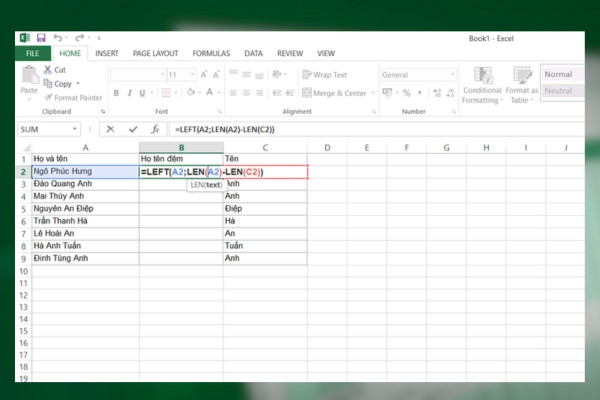Switch to the FORMULAS tab
Image resolution: width=600 pixels, height=400 pixels.
(211, 53)
